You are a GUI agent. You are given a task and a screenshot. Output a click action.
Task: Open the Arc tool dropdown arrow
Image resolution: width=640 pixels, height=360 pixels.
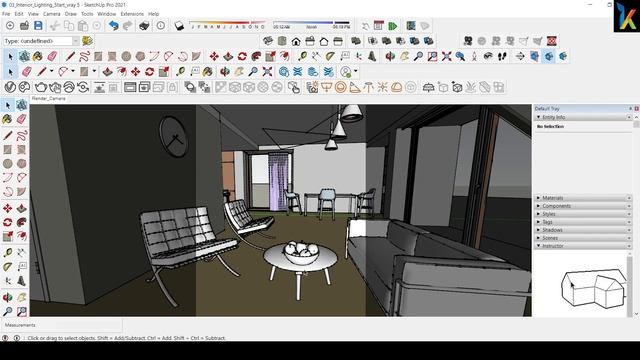73,71
